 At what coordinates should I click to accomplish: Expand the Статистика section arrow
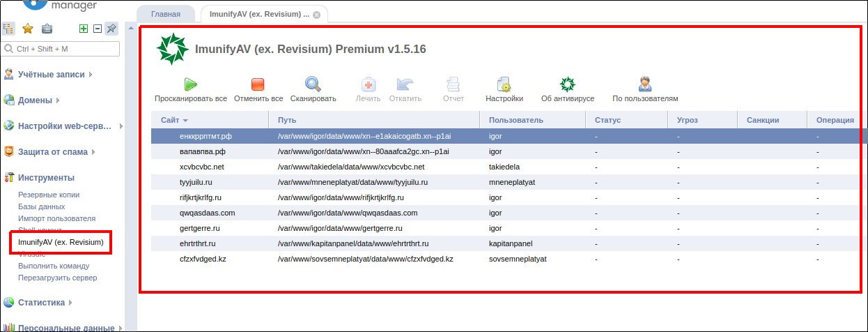70,303
